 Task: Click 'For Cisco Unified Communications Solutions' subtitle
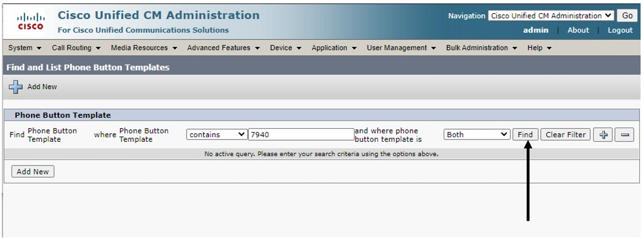143,30
